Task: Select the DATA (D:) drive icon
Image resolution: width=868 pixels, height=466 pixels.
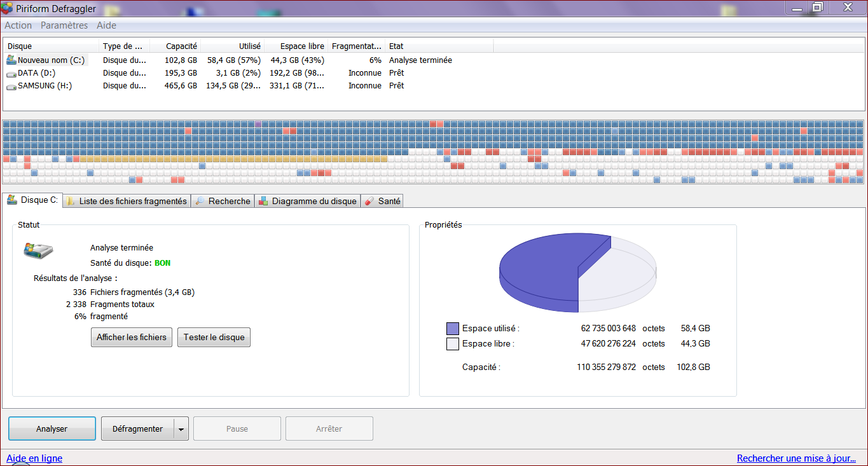Action: point(11,73)
